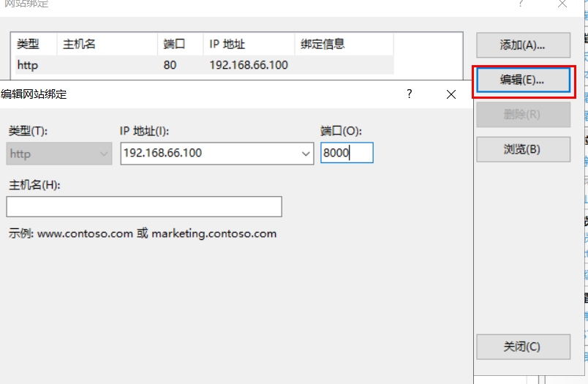Click into the 主机名(H) text box
The image size is (588, 384).
point(144,206)
